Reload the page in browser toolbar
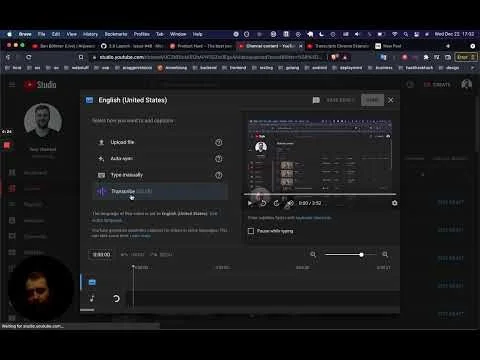The width and height of the screenshot is (480, 360). (x=28, y=57)
